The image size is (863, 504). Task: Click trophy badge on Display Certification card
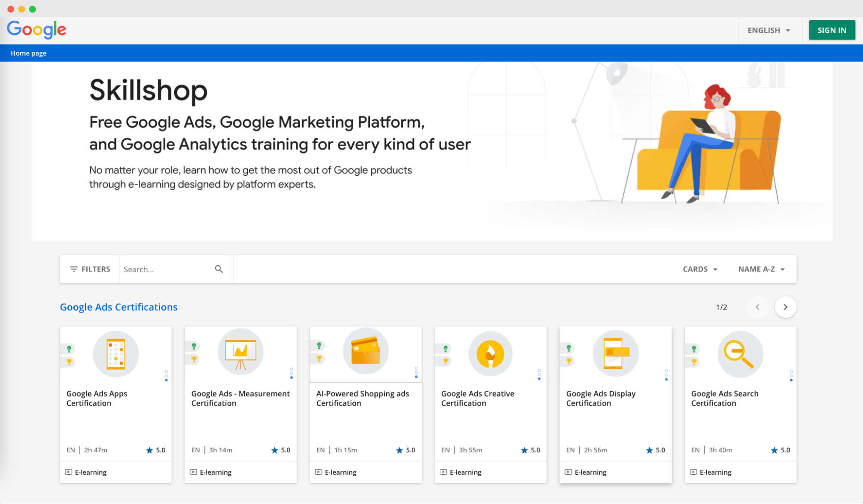(x=569, y=361)
